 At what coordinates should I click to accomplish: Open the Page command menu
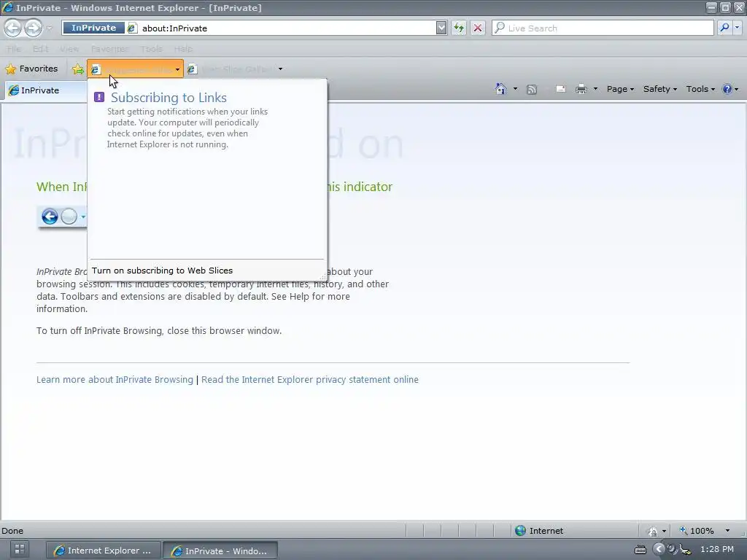coord(620,89)
